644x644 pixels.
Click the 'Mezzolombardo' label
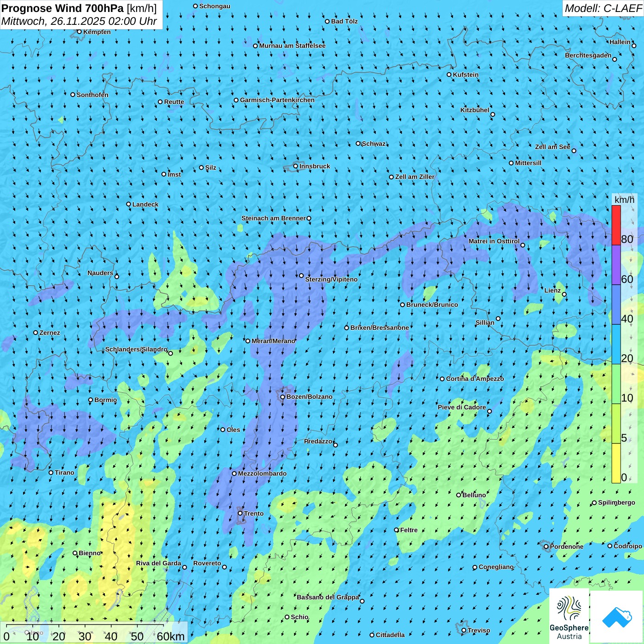pyautogui.click(x=262, y=473)
